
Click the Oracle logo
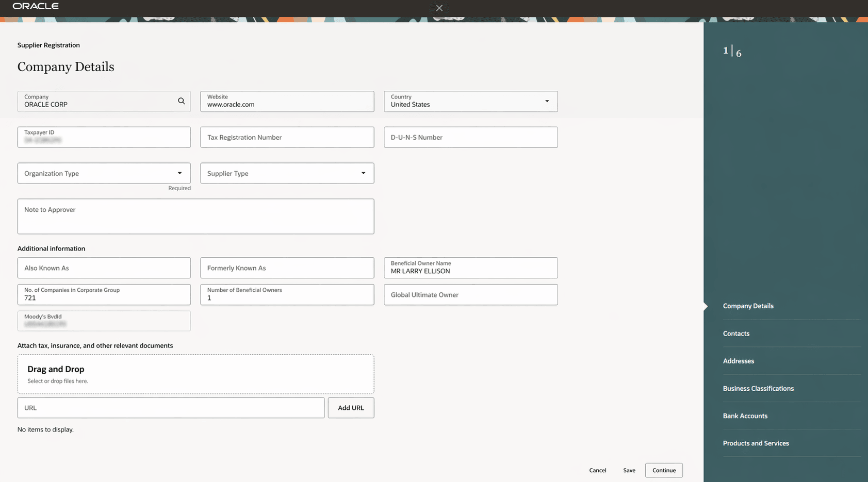[36, 6]
